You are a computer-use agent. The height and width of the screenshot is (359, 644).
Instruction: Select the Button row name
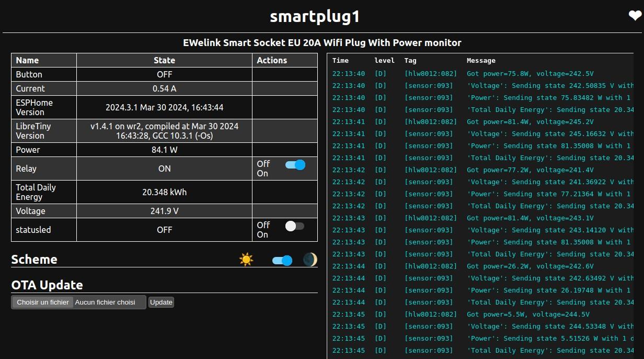29,74
